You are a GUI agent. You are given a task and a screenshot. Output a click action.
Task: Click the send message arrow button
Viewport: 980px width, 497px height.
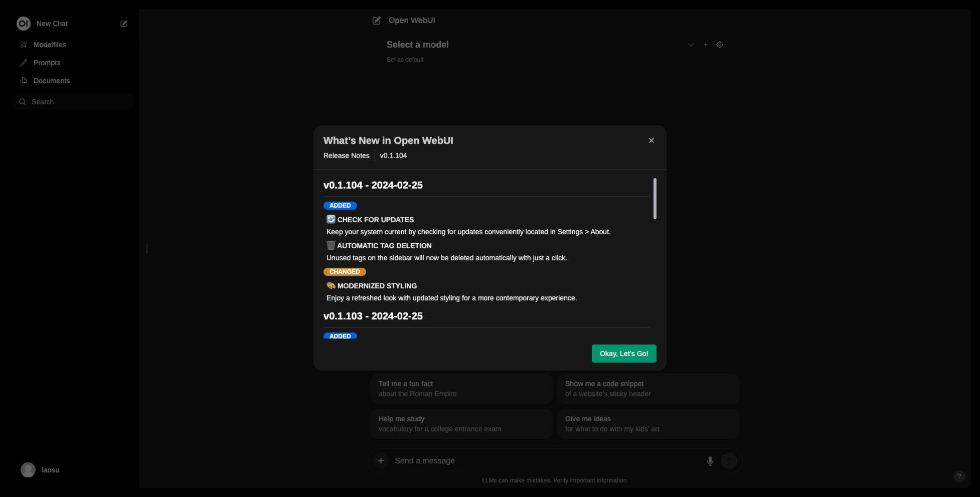729,461
